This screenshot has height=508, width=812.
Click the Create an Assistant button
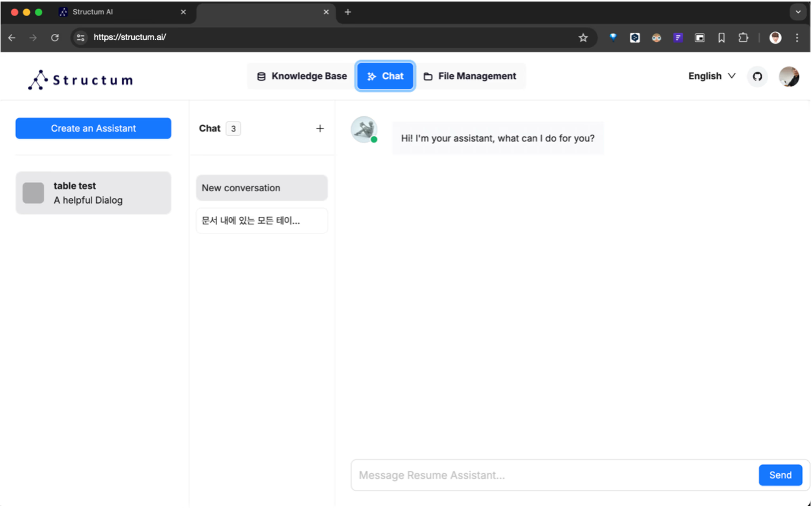coord(93,128)
